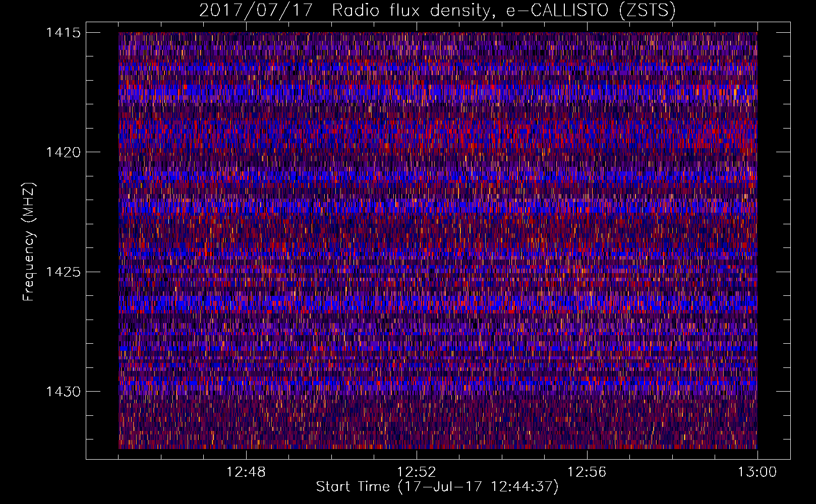Click the 1420 frequency tick label
Image resolution: width=816 pixels, height=504 pixels.
[63, 152]
